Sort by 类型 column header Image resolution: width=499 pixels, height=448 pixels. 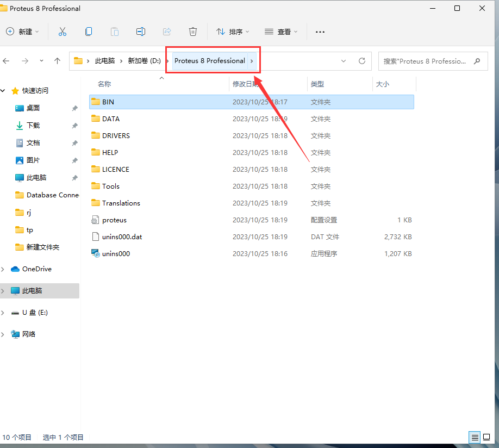coord(317,84)
